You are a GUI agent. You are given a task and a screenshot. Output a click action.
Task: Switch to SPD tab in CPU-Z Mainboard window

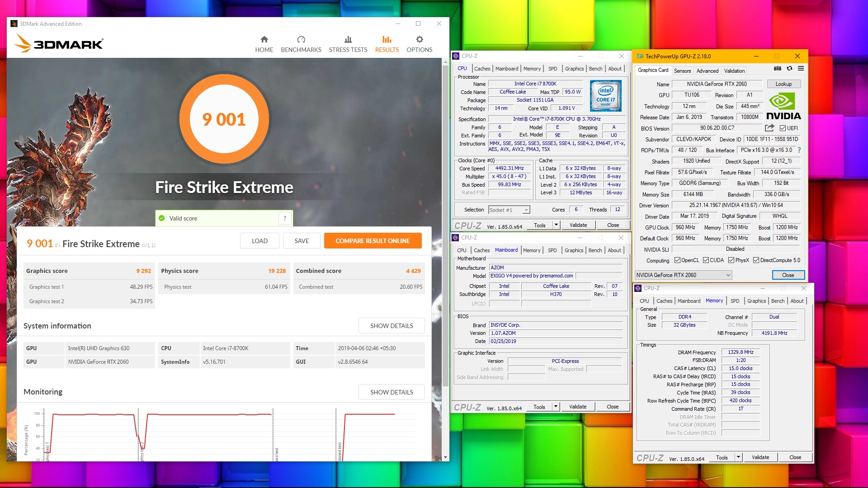click(x=552, y=250)
